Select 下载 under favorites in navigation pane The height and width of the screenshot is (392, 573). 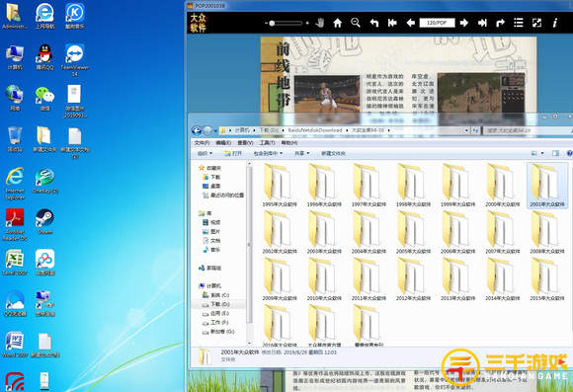point(211,177)
